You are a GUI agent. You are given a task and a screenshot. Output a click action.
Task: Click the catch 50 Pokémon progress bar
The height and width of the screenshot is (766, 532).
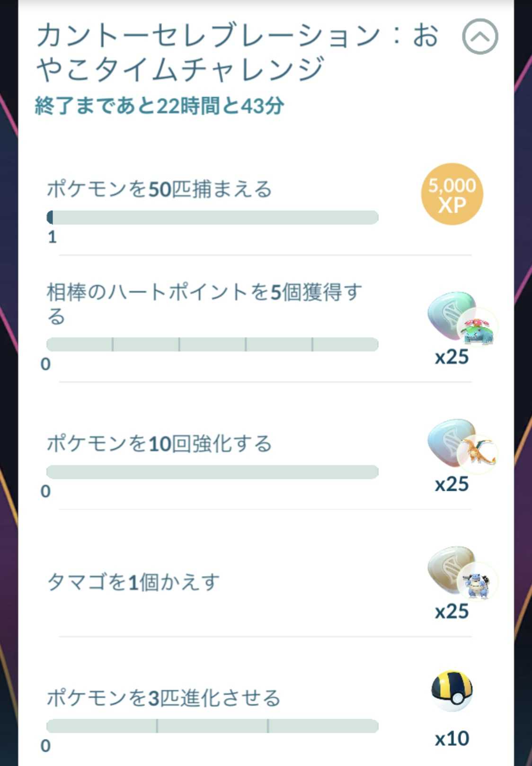pos(213,217)
